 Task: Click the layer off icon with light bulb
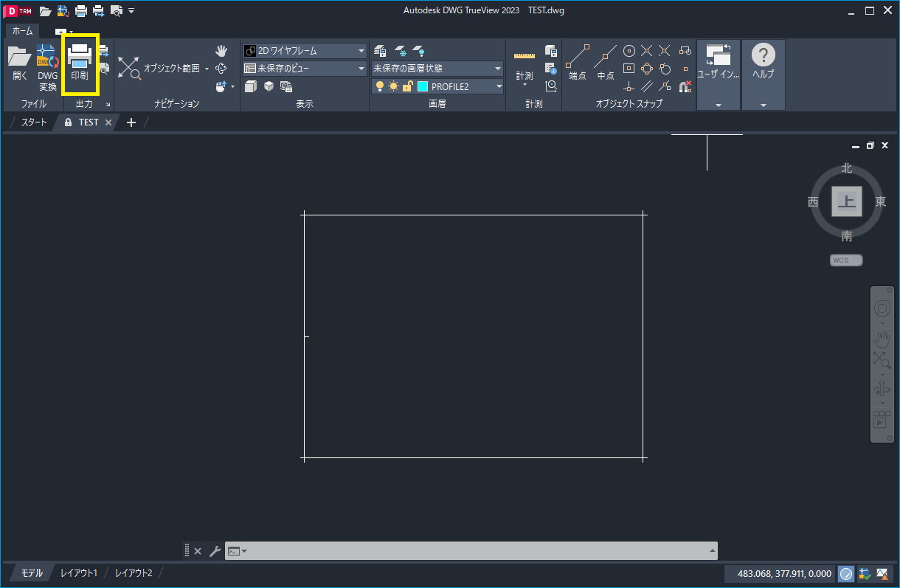coord(418,51)
